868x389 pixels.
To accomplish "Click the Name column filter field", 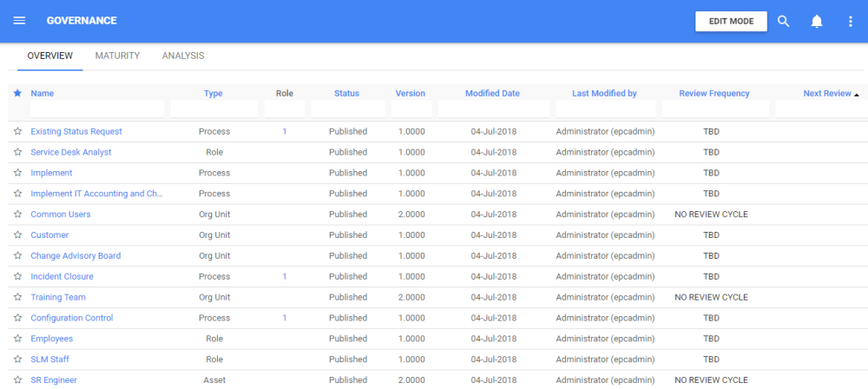I will click(97, 109).
